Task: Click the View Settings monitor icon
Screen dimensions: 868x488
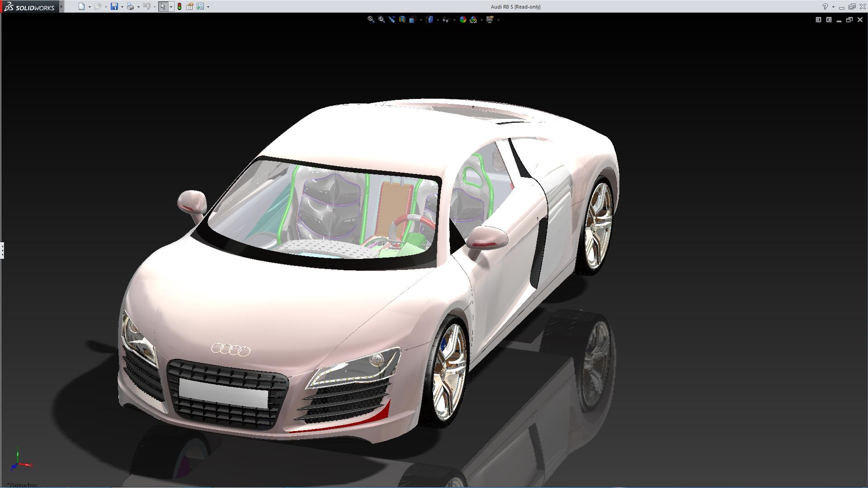Action: tap(490, 19)
